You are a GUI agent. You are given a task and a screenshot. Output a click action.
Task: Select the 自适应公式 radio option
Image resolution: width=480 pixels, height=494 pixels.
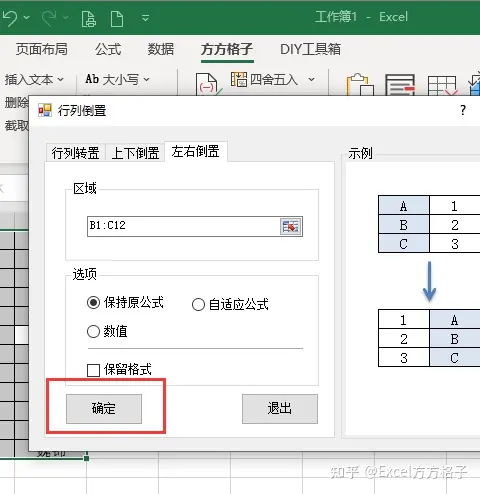198,304
